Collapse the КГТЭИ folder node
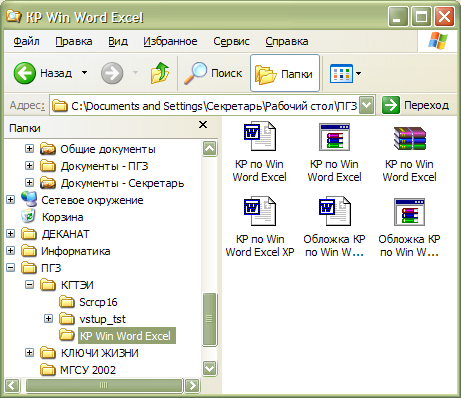The image size is (461, 398). (29, 285)
